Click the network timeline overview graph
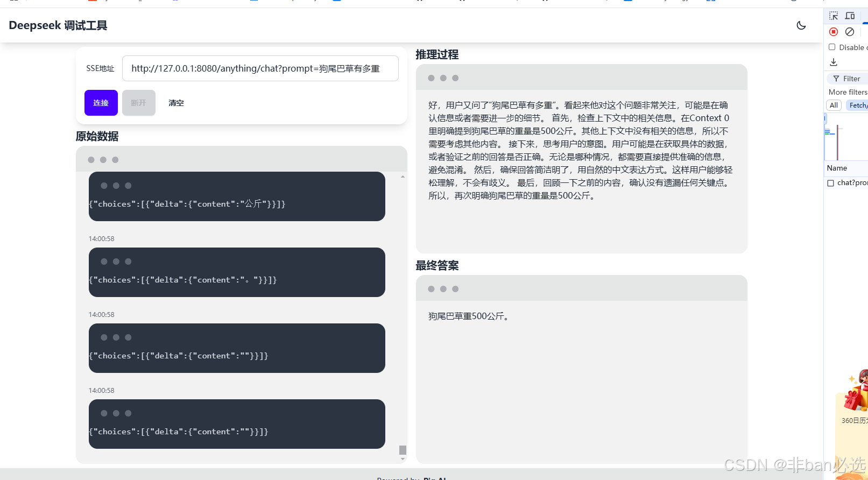This screenshot has width=868, height=480. (846, 137)
